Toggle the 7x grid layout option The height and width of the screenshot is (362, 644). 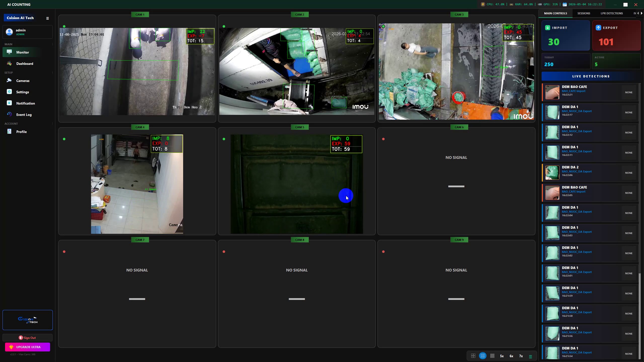pyautogui.click(x=521, y=356)
